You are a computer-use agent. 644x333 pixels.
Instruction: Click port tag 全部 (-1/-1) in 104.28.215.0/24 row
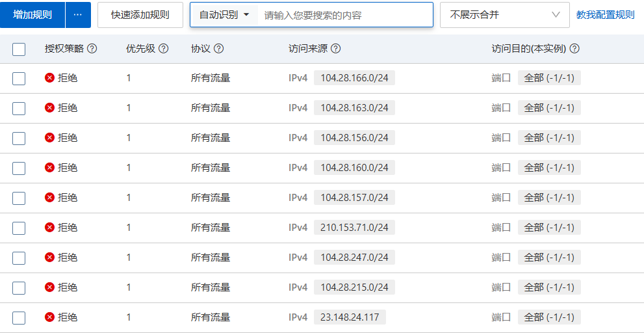[x=549, y=287]
